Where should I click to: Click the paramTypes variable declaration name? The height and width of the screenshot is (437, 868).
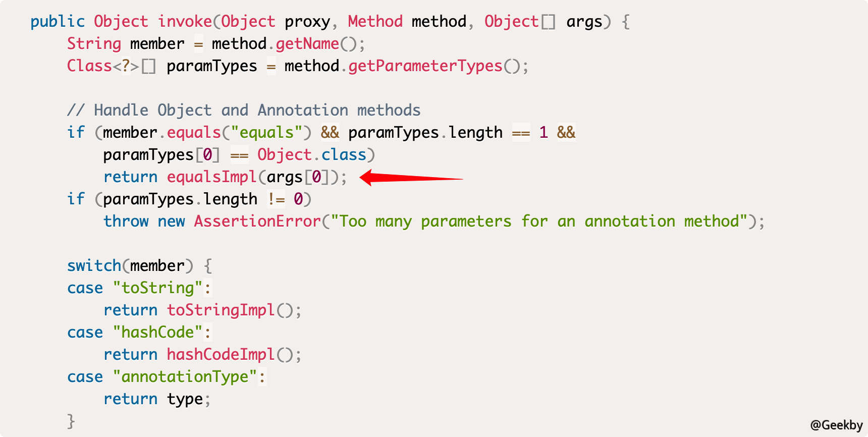(211, 66)
